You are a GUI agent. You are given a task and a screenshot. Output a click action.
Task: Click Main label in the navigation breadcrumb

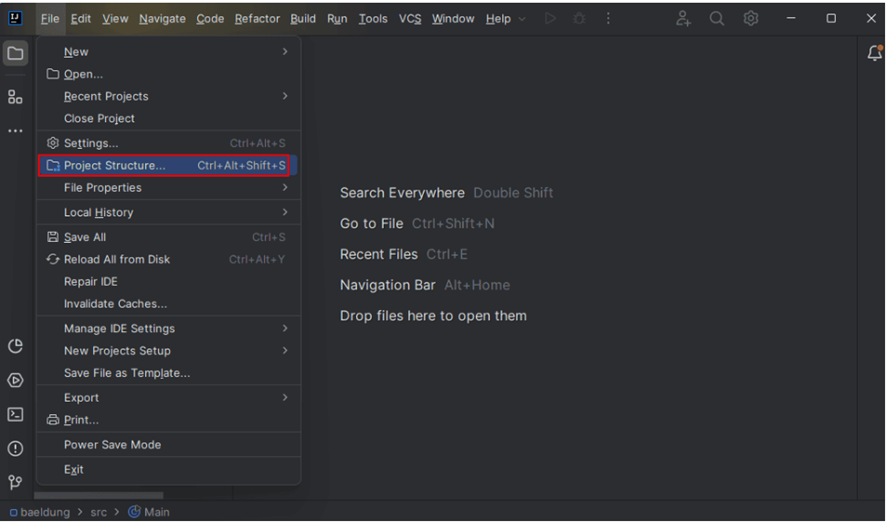pos(157,512)
